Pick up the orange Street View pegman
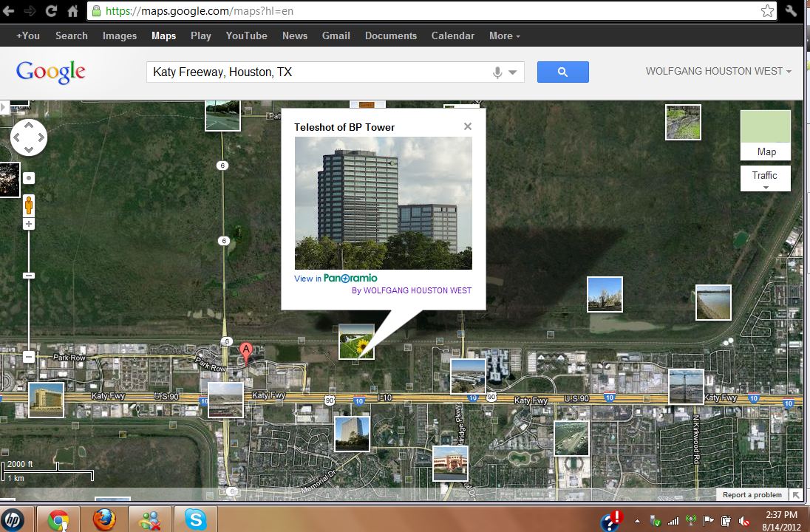 coord(29,205)
